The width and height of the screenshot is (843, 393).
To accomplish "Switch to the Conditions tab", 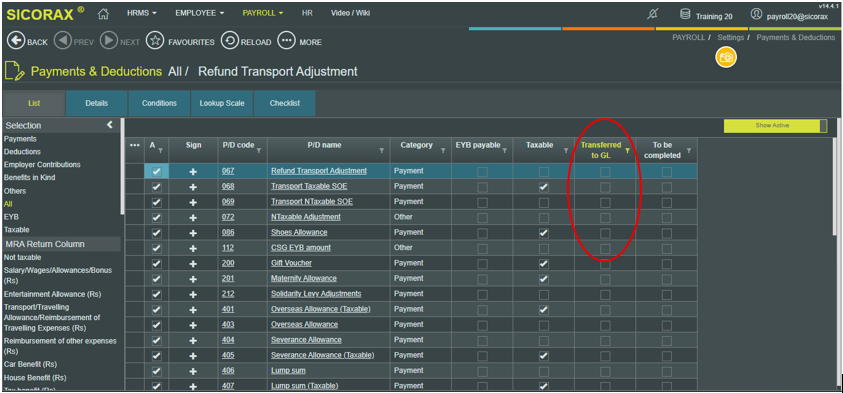I will [159, 103].
